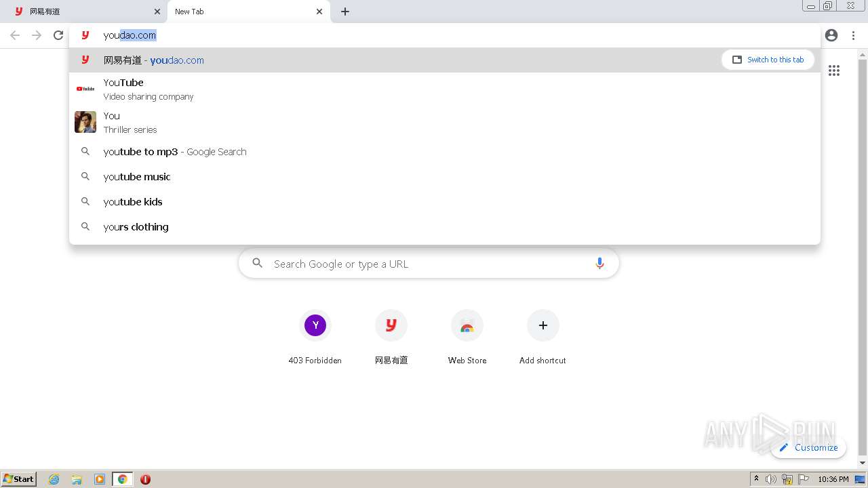Click the Action Center flag icon
Image resolution: width=868 pixels, height=488 pixels.
[804, 479]
